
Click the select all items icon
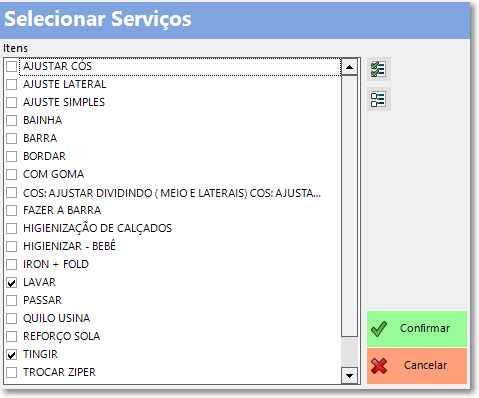tap(379, 69)
